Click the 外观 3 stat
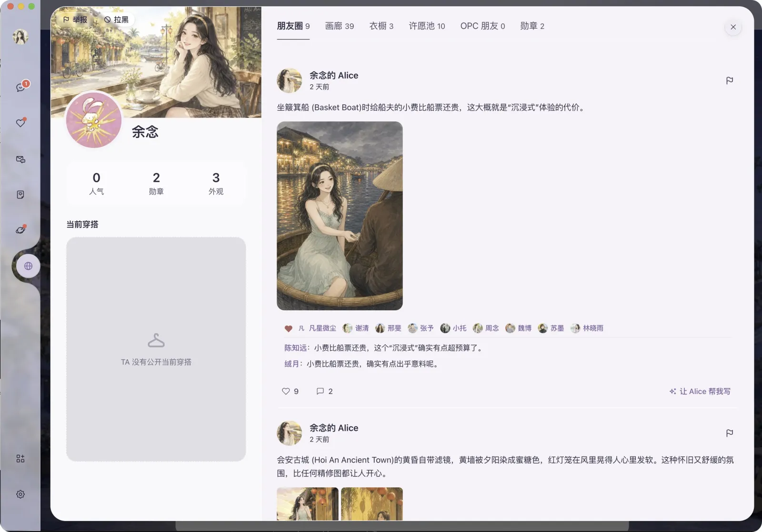 click(x=216, y=183)
